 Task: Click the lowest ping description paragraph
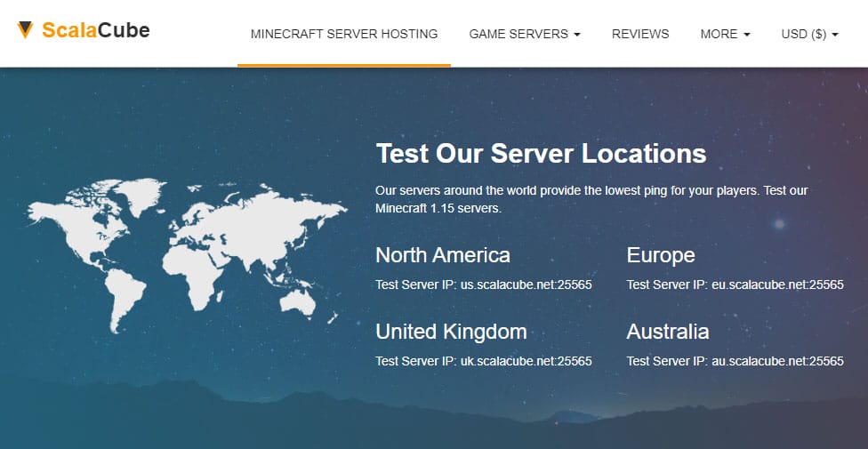coord(591,200)
